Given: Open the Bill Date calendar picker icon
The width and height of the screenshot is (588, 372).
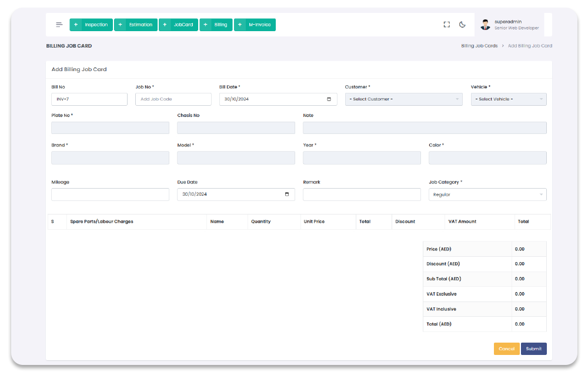Looking at the screenshot, I should (329, 99).
